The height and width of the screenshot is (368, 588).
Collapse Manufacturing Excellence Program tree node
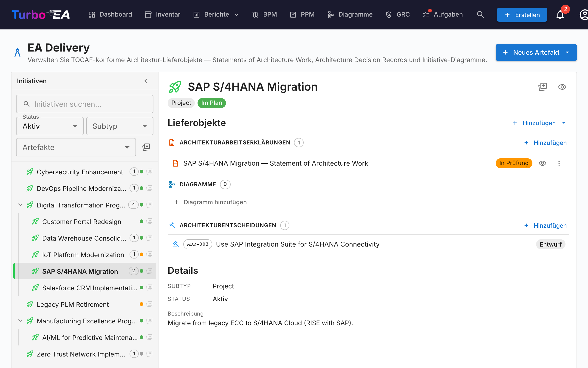[x=20, y=321]
